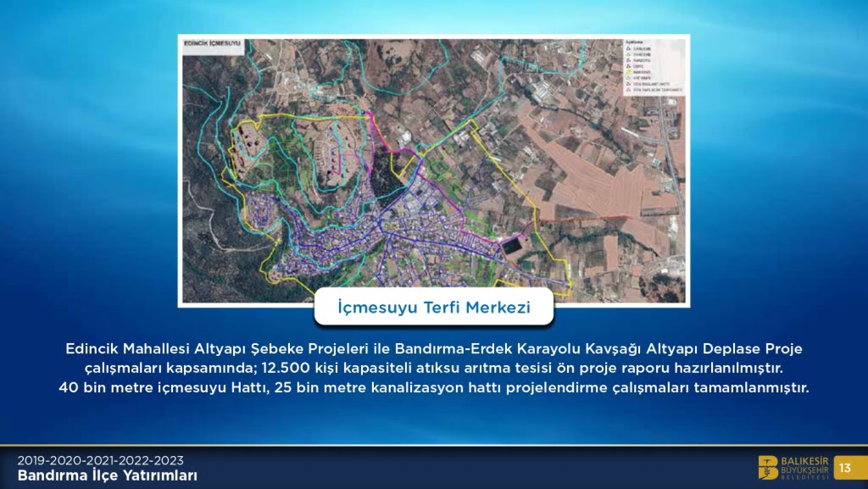The image size is (868, 489).
Task: Click the fourth legend entry's dark line symbol
Action: point(631,65)
